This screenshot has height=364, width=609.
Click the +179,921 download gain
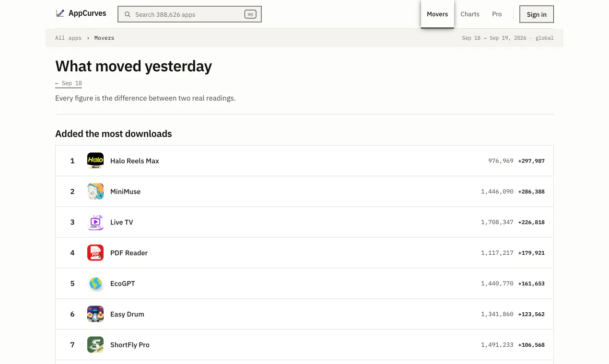click(531, 253)
